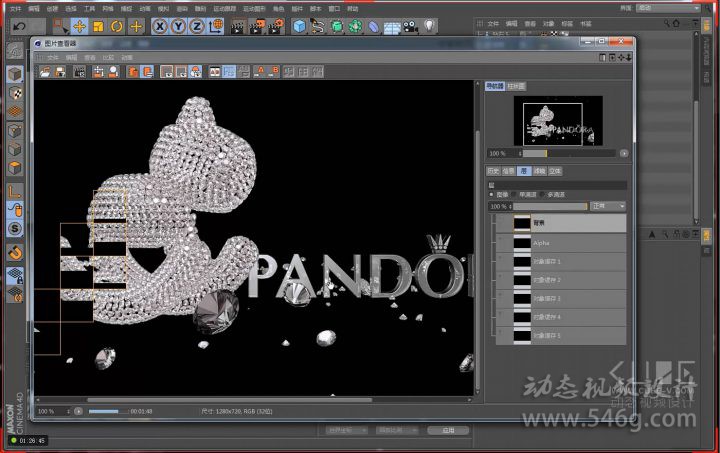Toggle the Enable Axis L-shaped icon
720x453 pixels.
[x=15, y=191]
